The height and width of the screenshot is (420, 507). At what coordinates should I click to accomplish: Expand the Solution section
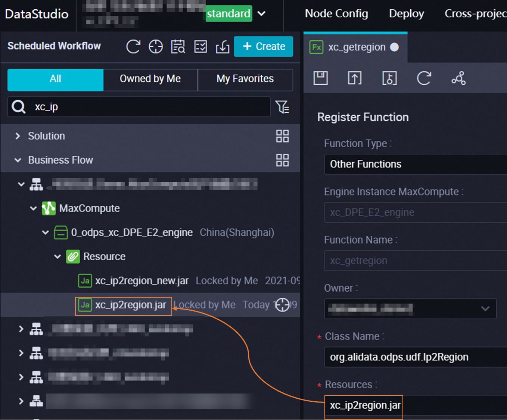[18, 136]
